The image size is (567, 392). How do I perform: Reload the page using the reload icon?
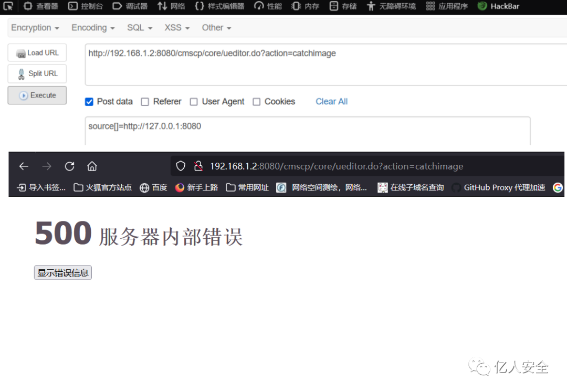click(x=69, y=166)
